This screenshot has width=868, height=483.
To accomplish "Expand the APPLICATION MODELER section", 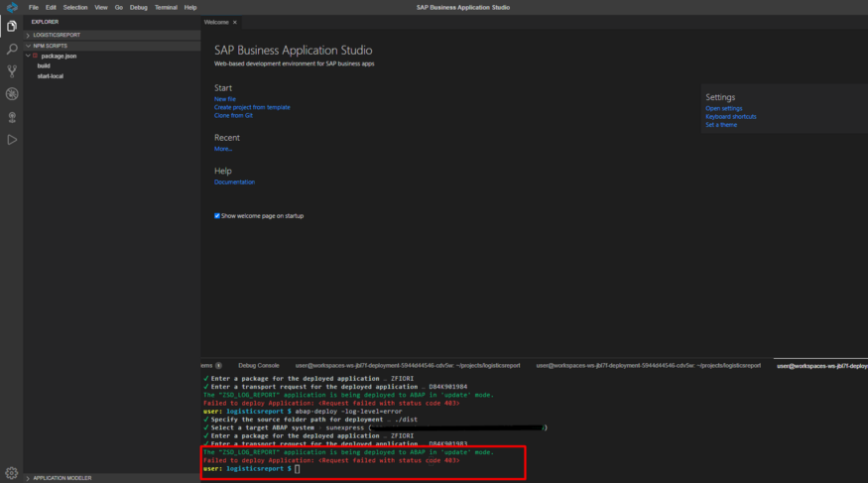I will [x=112, y=478].
